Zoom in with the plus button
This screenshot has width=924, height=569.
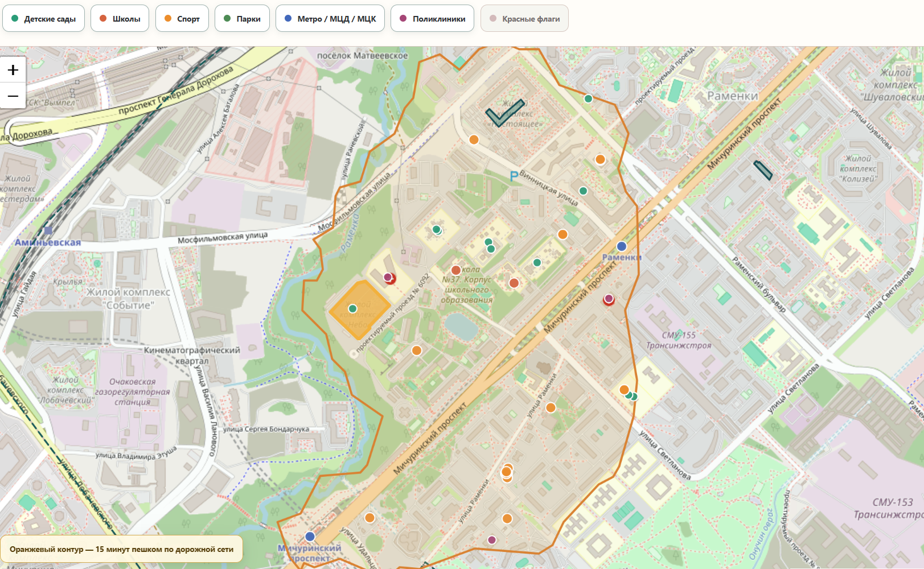13,70
